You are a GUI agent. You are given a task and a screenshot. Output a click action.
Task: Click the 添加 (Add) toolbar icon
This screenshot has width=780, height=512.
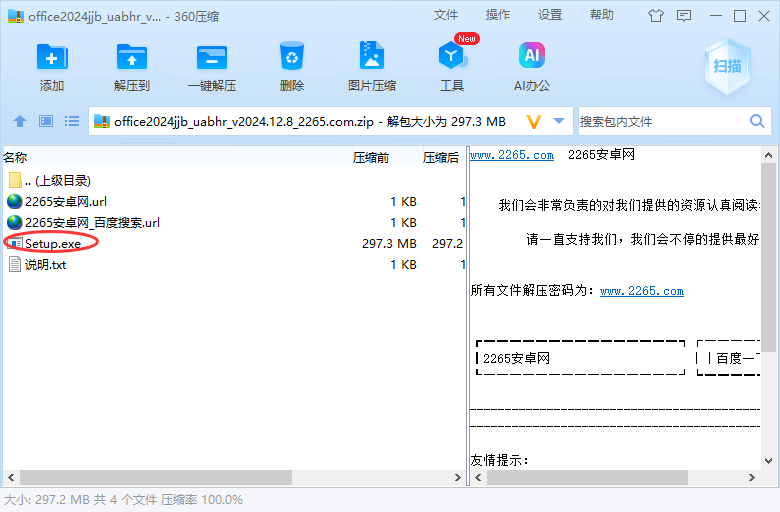[52, 57]
